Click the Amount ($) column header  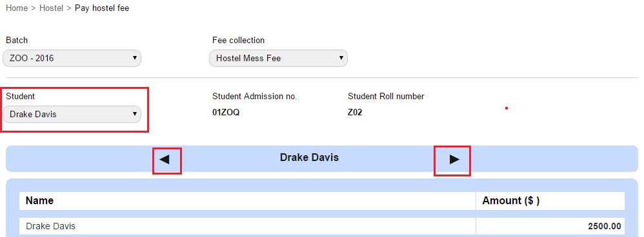[511, 200]
